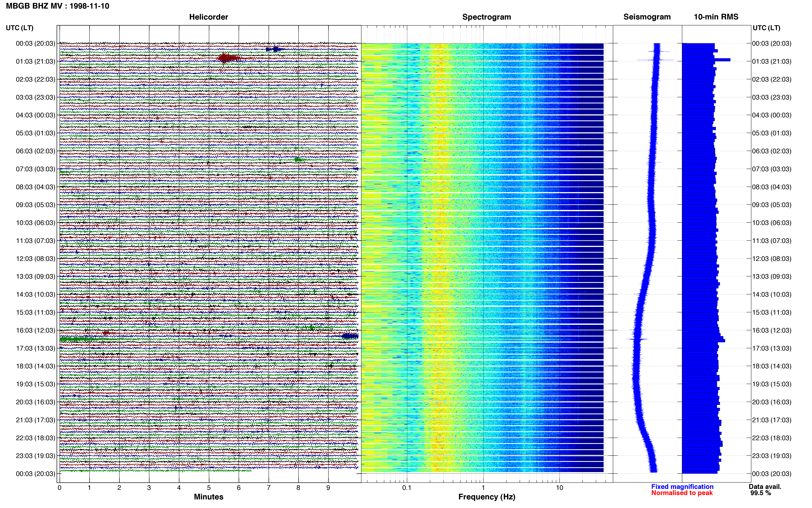The image size is (812, 508).
Task: Click the left '20:03 (16:03)' time label
Action: [36, 402]
